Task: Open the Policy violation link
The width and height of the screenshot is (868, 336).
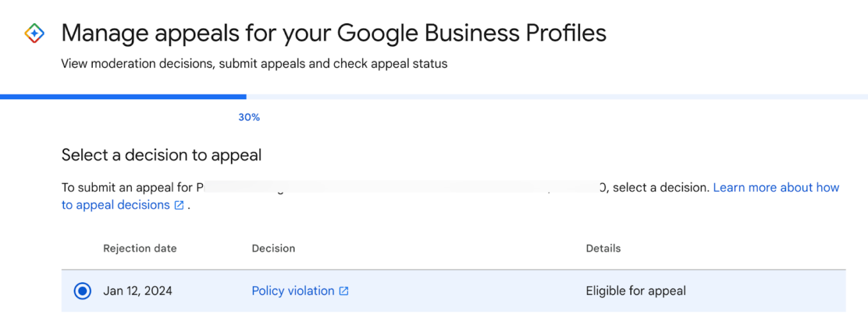Action: tap(293, 291)
